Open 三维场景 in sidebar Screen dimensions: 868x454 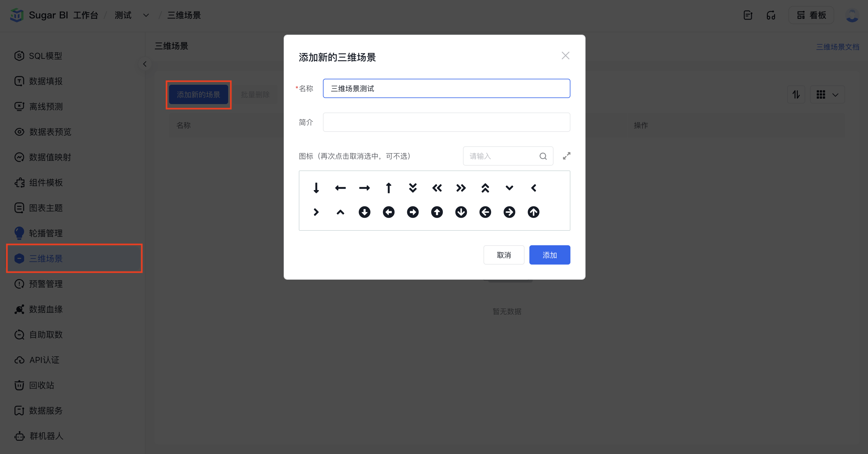(x=74, y=258)
